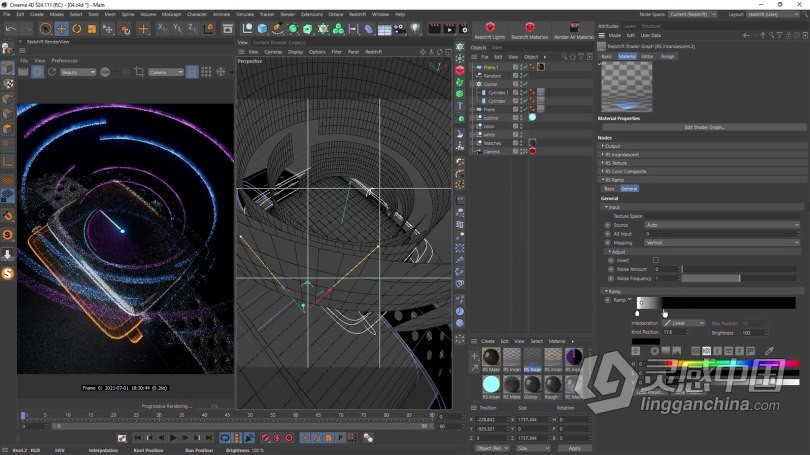Switch to the Assign tab in Attributes
The height and width of the screenshot is (455, 810).
click(x=667, y=56)
